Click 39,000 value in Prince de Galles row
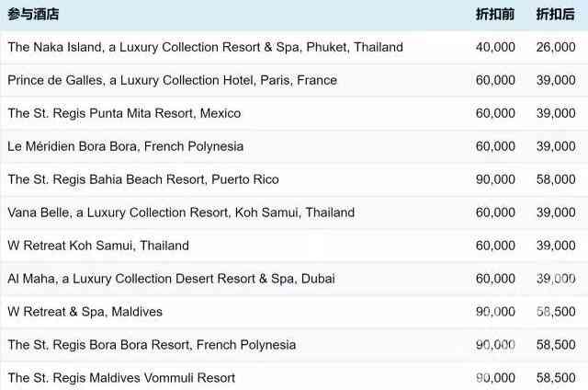 [555, 80]
